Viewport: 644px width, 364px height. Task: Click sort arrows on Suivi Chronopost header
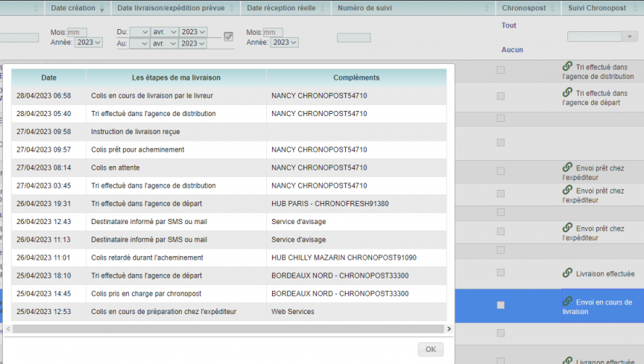point(634,7)
